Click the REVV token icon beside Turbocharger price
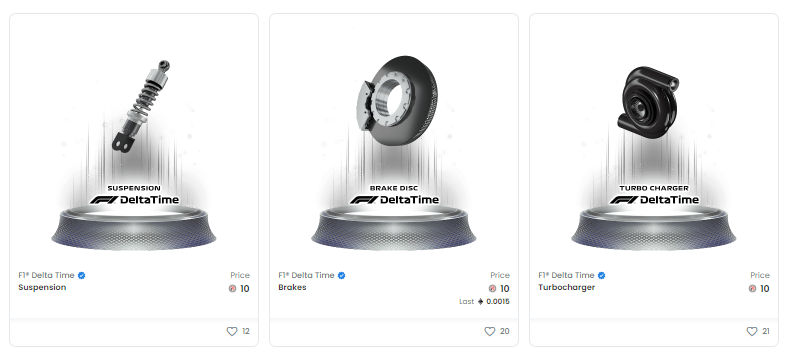This screenshot has width=790, height=360. (752, 289)
